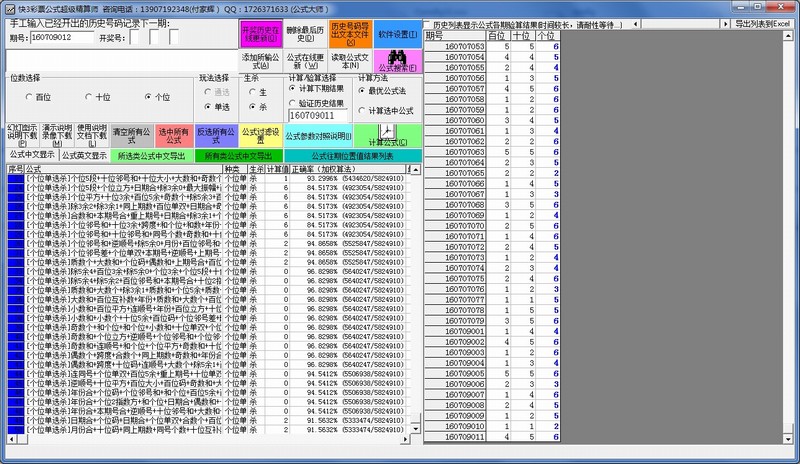Click the blue 反选所有公式 button
Screen dimensions: 800x464
click(214, 135)
